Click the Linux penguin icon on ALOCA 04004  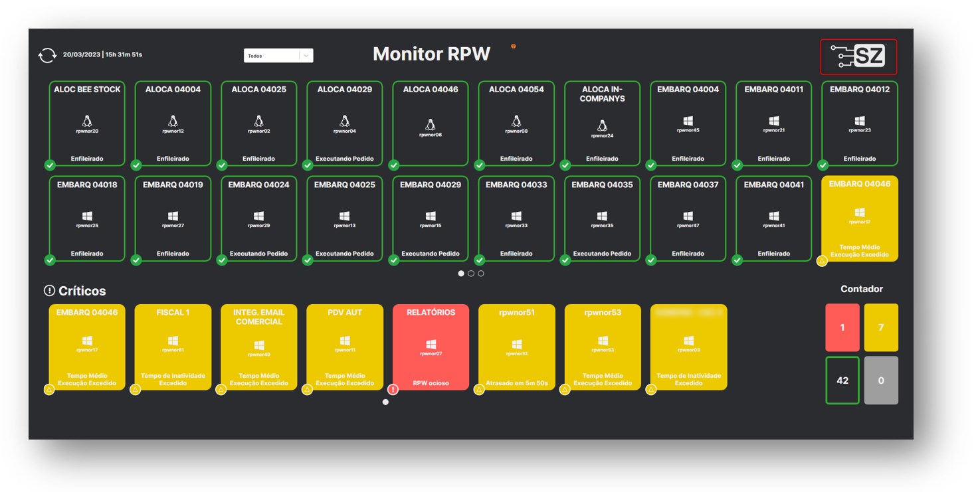pyautogui.click(x=173, y=121)
